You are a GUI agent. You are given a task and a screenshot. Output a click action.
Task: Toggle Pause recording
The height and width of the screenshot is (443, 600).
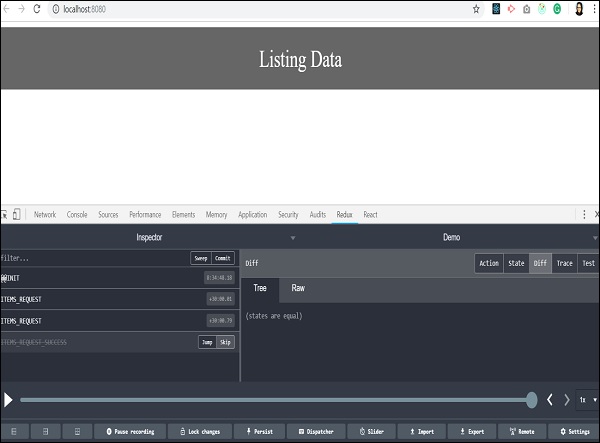coord(130,432)
